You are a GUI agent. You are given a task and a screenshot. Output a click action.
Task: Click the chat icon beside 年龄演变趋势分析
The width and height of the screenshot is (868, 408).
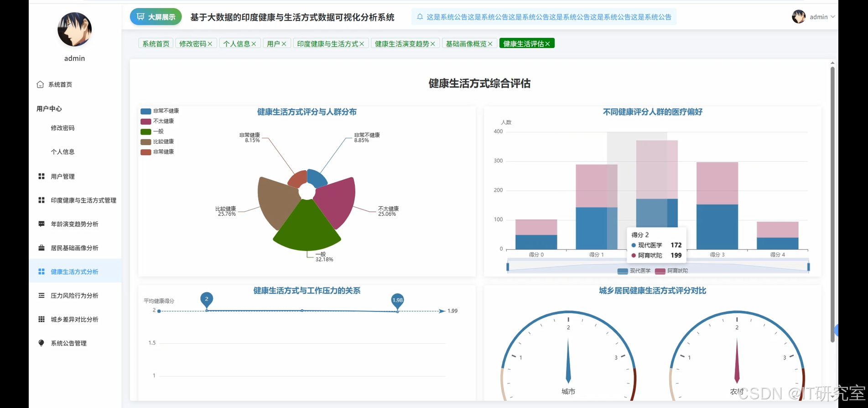[42, 224]
